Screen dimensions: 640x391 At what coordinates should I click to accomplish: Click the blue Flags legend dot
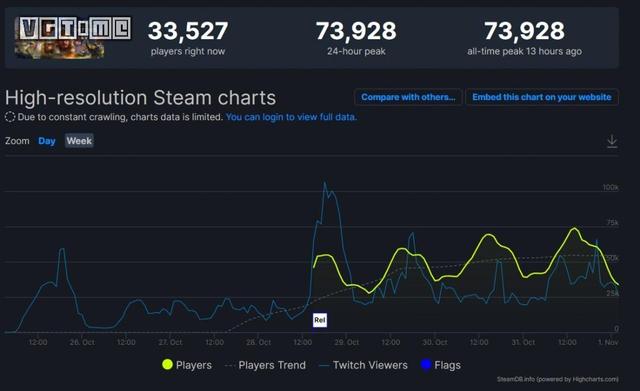[x=426, y=364]
